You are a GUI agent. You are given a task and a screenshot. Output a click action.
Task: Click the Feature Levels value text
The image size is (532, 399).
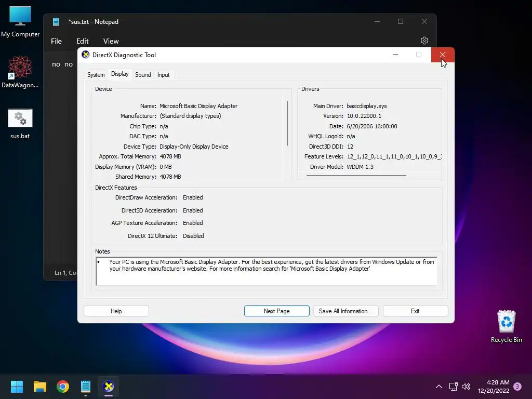pyautogui.click(x=394, y=157)
